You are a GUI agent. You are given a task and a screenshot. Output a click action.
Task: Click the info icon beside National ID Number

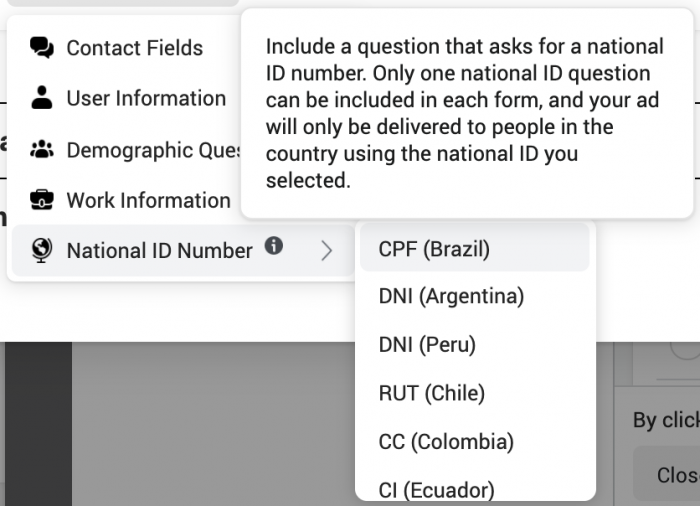(274, 246)
